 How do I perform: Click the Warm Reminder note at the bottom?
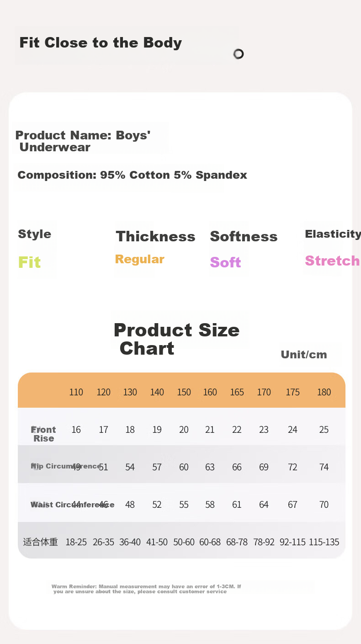[x=146, y=589]
